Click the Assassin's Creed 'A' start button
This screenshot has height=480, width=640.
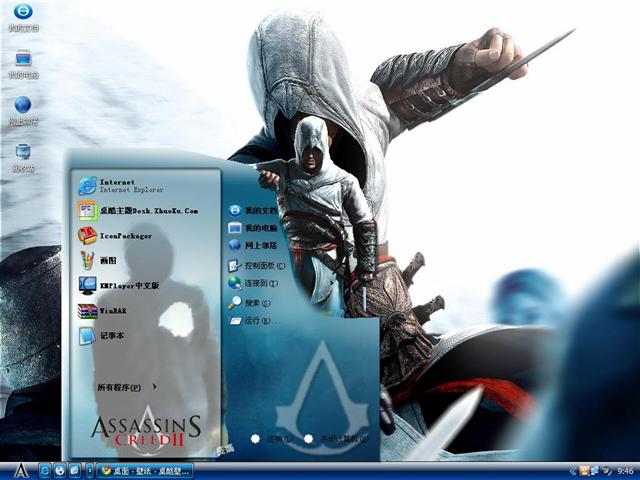click(x=20, y=471)
